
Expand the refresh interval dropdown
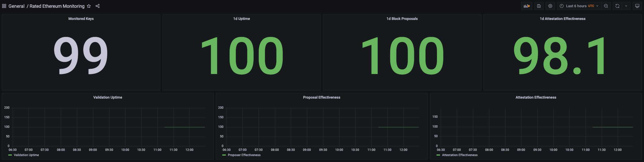tap(626, 6)
